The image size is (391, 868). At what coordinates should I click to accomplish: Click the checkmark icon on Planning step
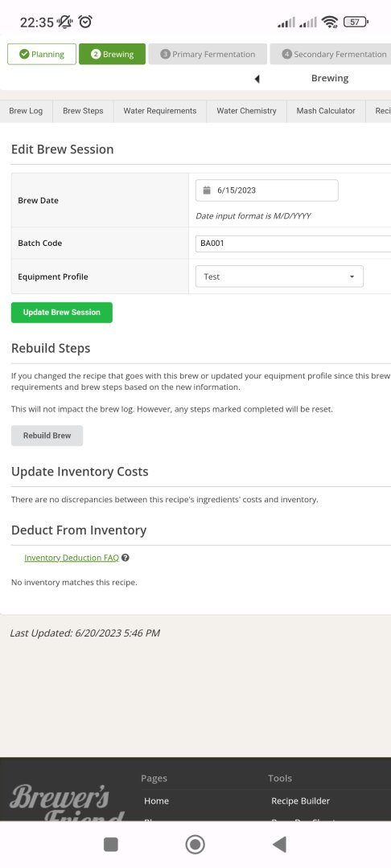tap(24, 55)
